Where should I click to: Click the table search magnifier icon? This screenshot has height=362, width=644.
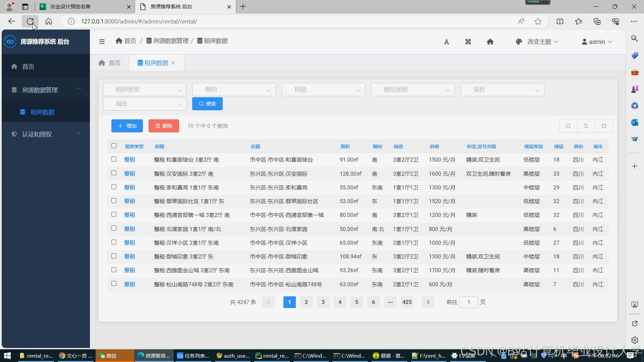568,126
